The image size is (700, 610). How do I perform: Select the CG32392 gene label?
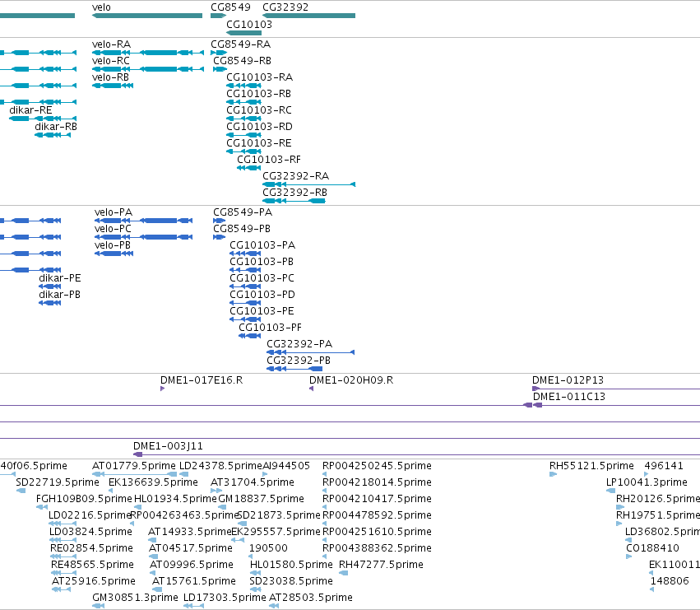(x=285, y=7)
